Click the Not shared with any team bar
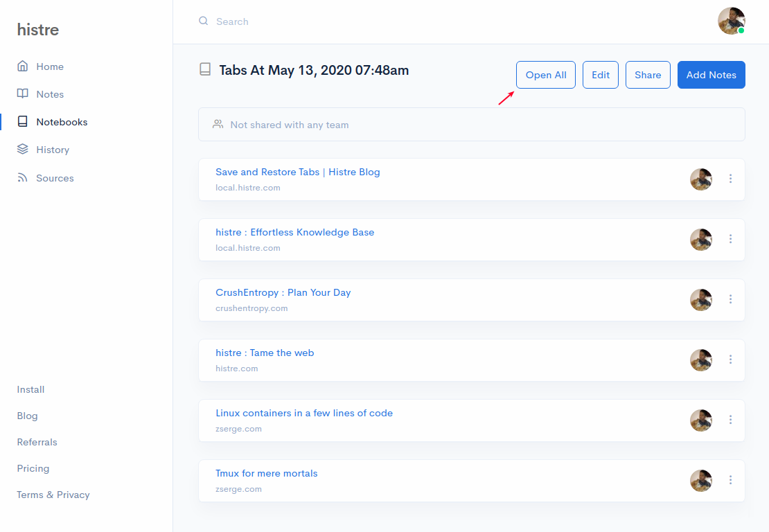769x532 pixels. [471, 125]
